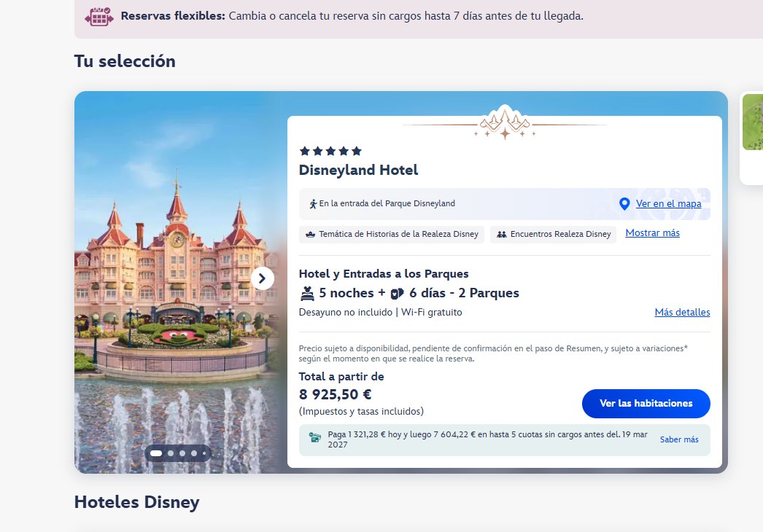
Task: Click the next photo arrow on hotel image
Action: coord(263,278)
